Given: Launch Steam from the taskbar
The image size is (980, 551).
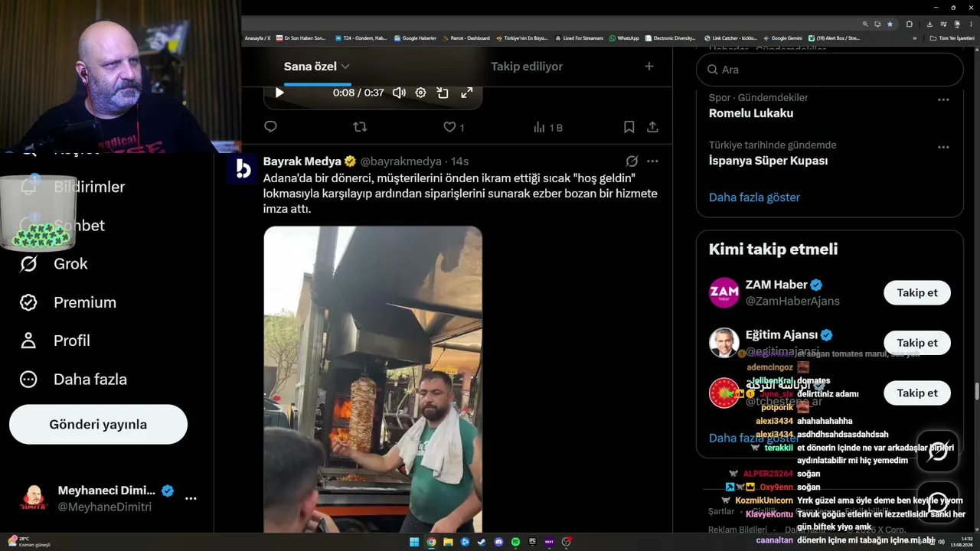Looking at the screenshot, I should tap(482, 542).
